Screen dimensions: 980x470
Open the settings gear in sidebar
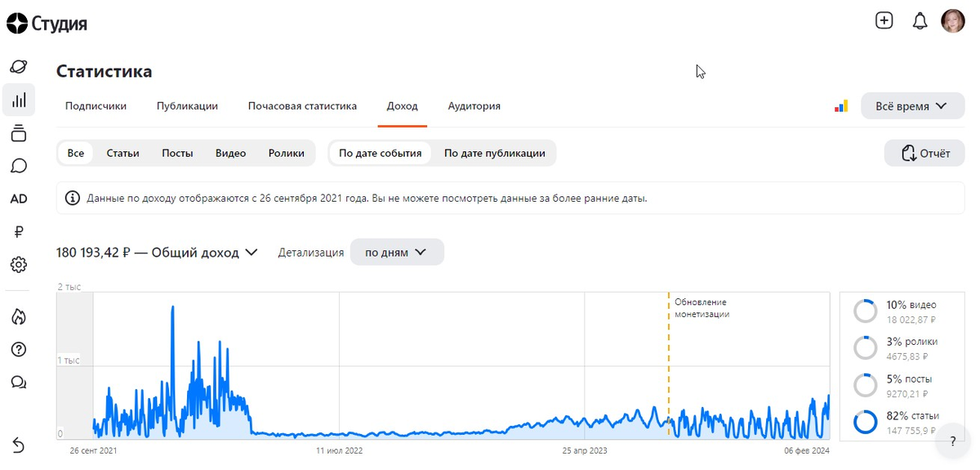click(x=19, y=265)
